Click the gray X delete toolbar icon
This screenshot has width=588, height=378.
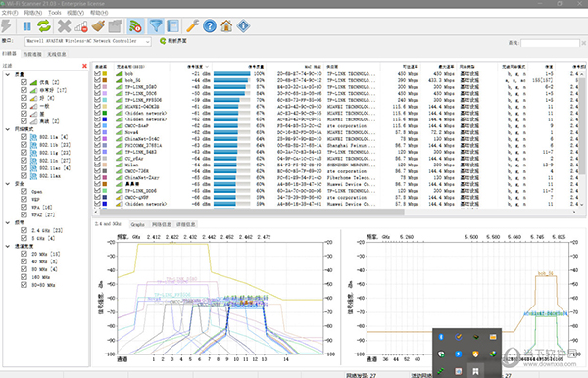64,26
